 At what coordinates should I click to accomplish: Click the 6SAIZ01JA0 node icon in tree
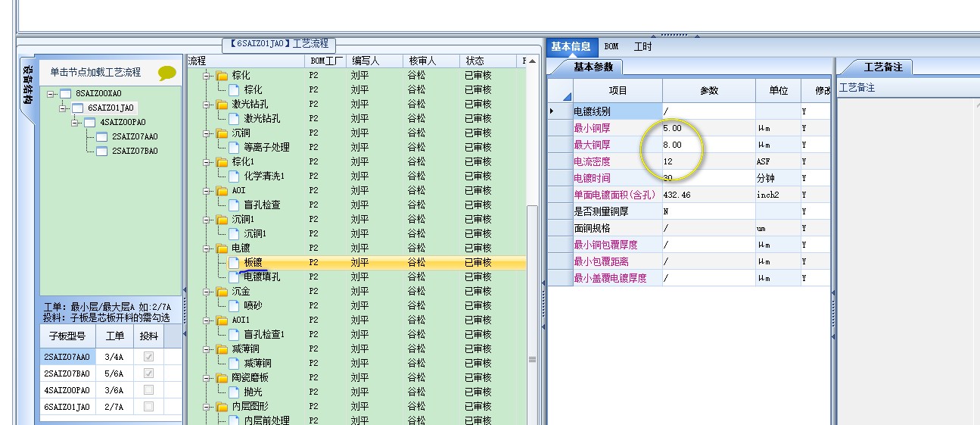[77, 108]
